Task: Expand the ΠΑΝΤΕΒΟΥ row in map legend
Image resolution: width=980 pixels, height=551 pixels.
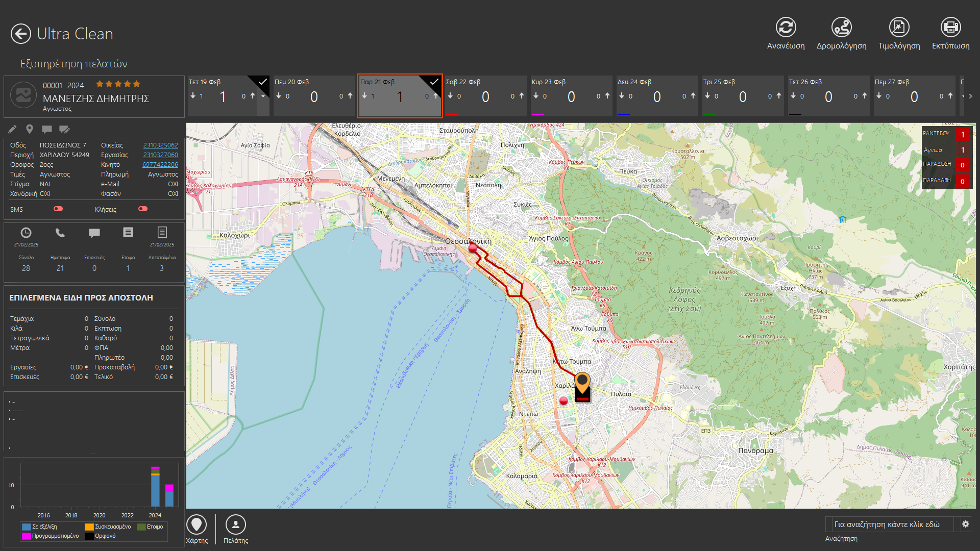Action: 937,134
